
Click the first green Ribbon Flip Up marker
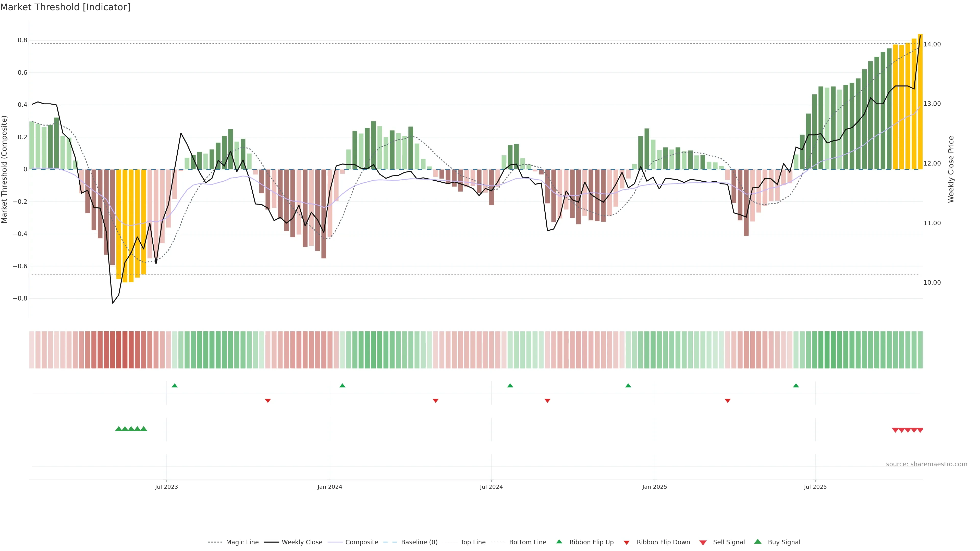coord(175,386)
